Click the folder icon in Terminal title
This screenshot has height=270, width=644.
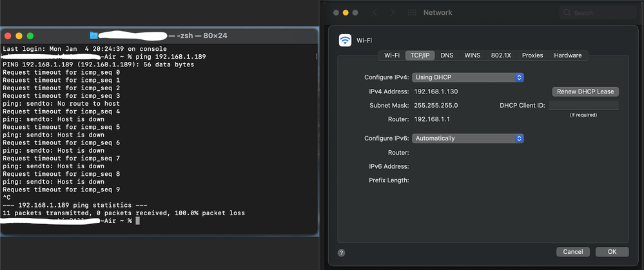[93, 35]
